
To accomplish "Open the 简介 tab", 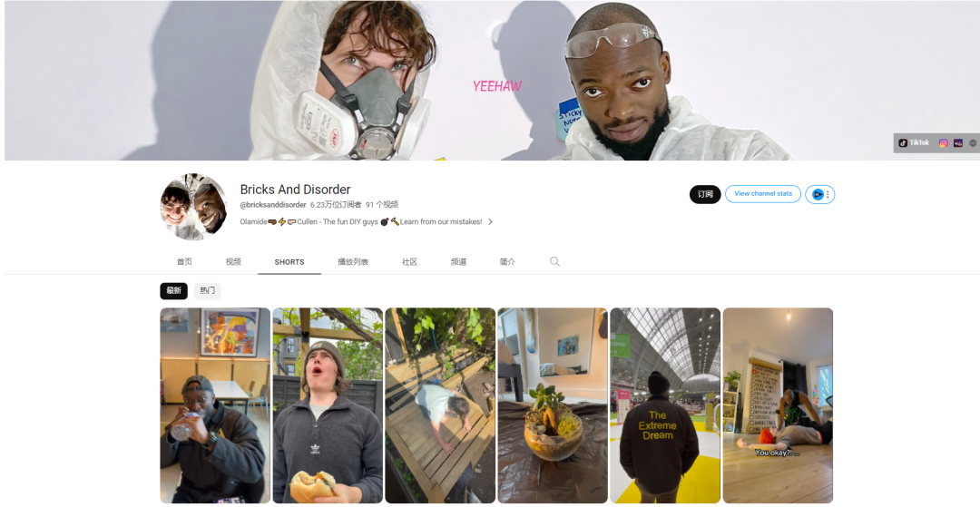I will point(507,261).
